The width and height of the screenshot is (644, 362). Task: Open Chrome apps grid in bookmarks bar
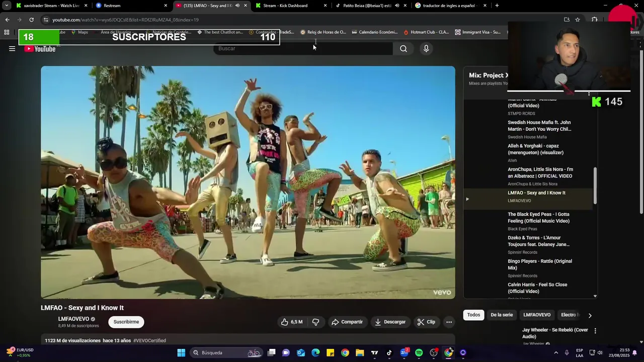pos(7,32)
